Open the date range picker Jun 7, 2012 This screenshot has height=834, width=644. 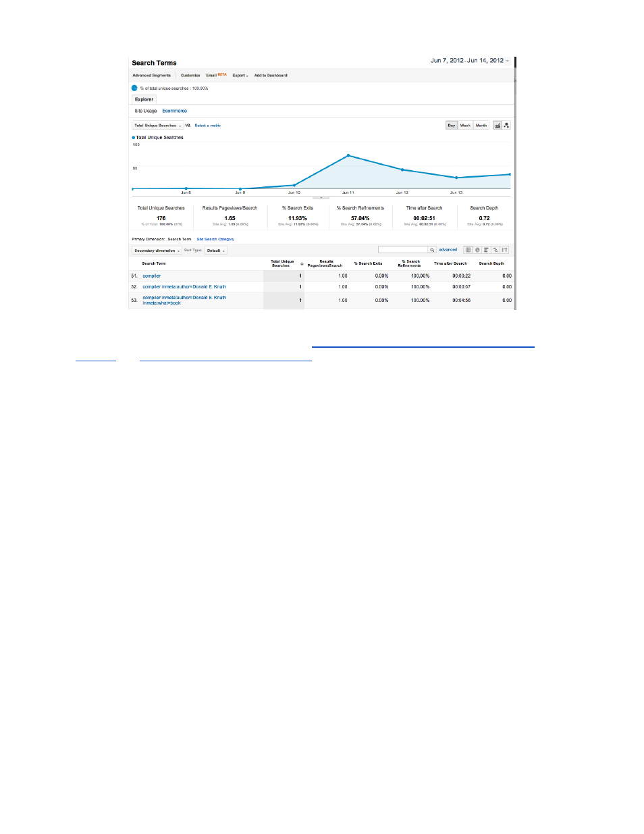point(470,61)
